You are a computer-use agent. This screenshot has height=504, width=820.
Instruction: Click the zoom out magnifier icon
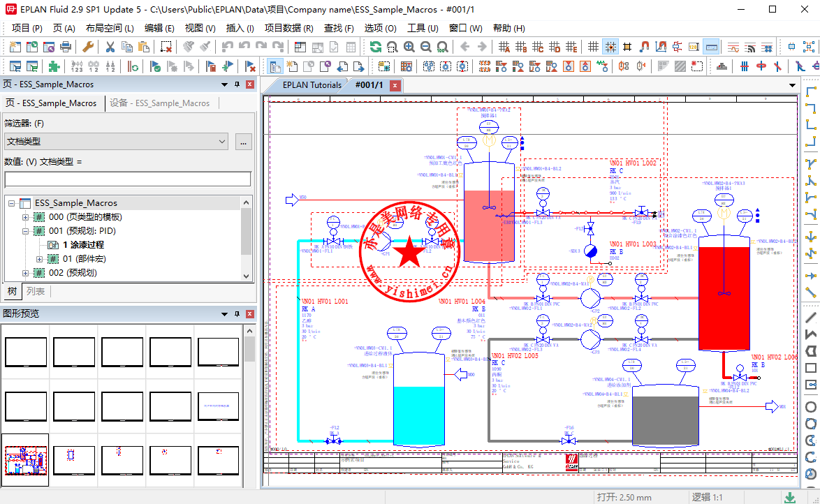point(425,47)
